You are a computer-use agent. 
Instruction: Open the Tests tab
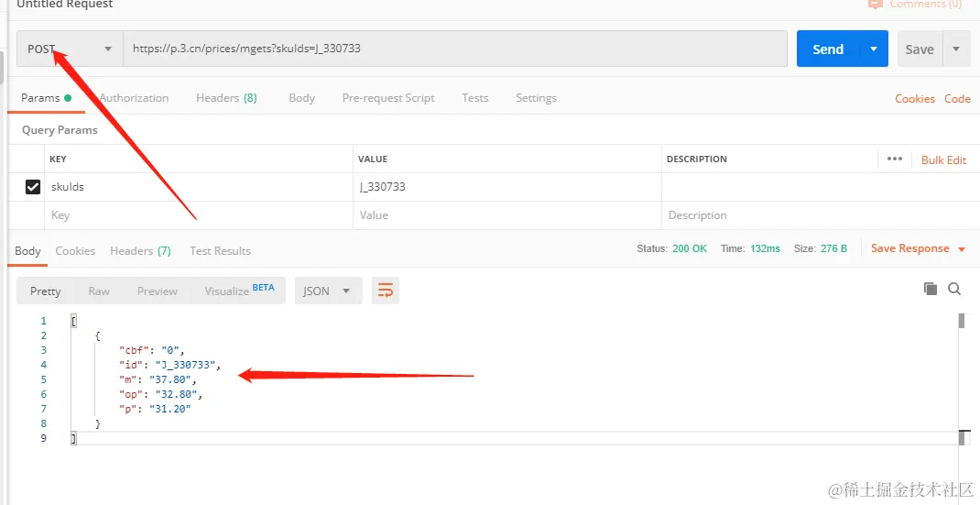pos(475,98)
